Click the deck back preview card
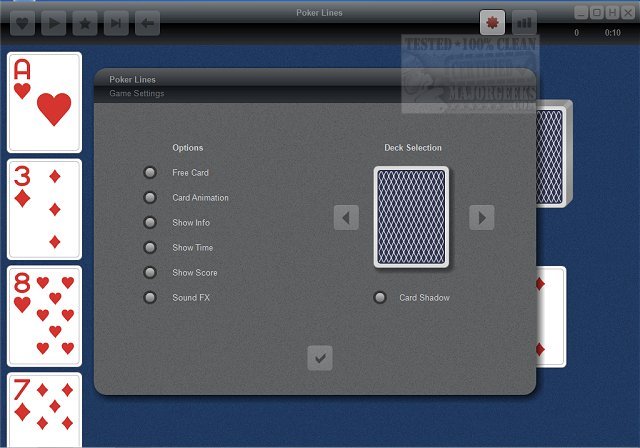Viewport: 640px width, 448px height. [411, 217]
